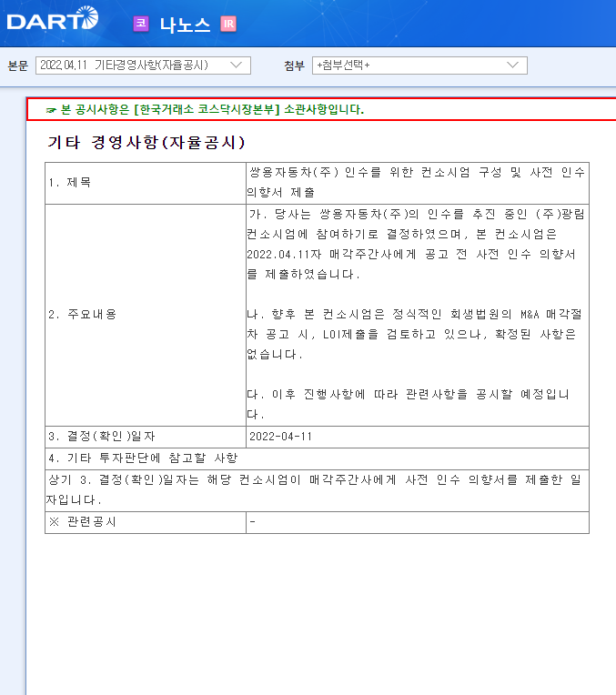The width and height of the screenshot is (616, 695).
Task: Click the row 4. 기타 투자판단에 참고할 사항
Action: tap(317, 458)
